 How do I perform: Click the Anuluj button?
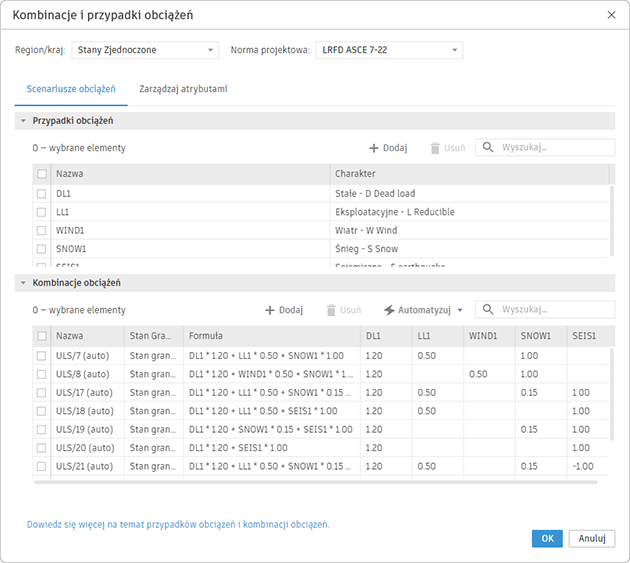click(592, 538)
